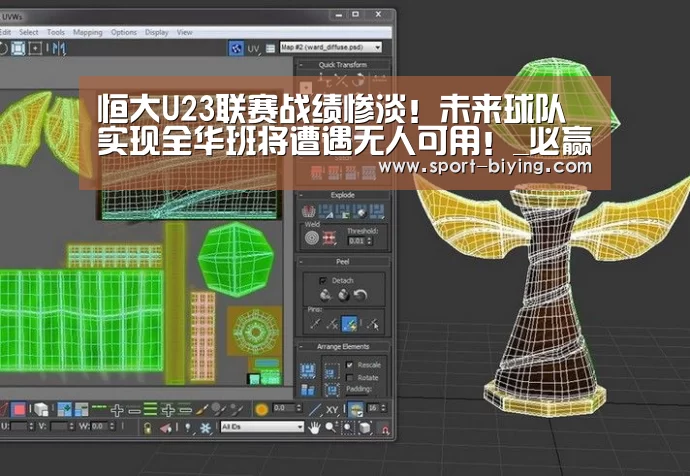The height and width of the screenshot is (476, 690).
Task: Click the Unpin Selected icon with X
Action: click(333, 324)
